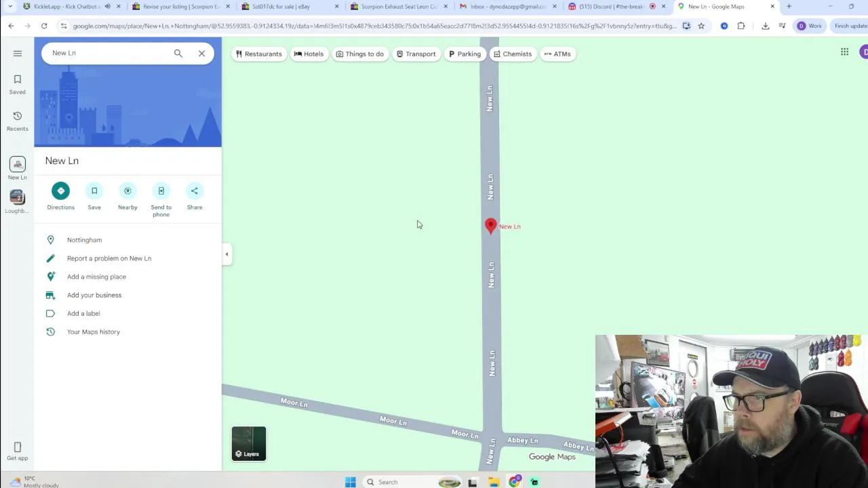
Task: Open File Explorer from the taskbar
Action: click(x=494, y=482)
